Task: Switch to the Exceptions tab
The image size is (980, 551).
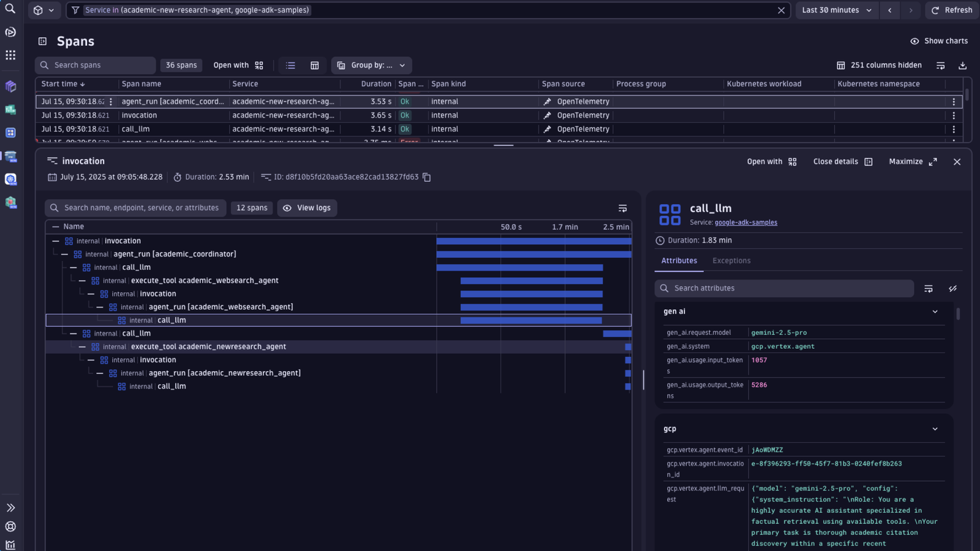Action: coord(731,261)
